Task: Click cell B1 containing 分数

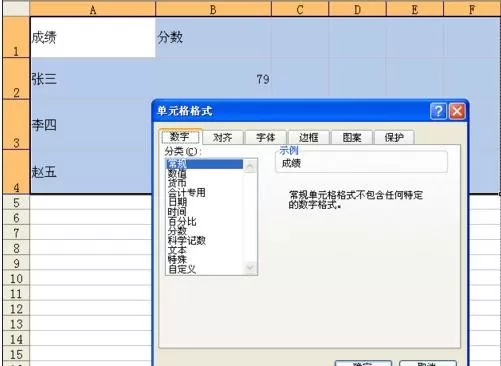Action: point(213,37)
